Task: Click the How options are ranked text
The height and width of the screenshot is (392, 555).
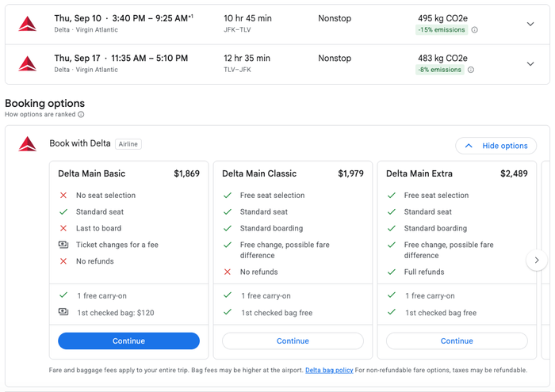Action: pos(40,115)
